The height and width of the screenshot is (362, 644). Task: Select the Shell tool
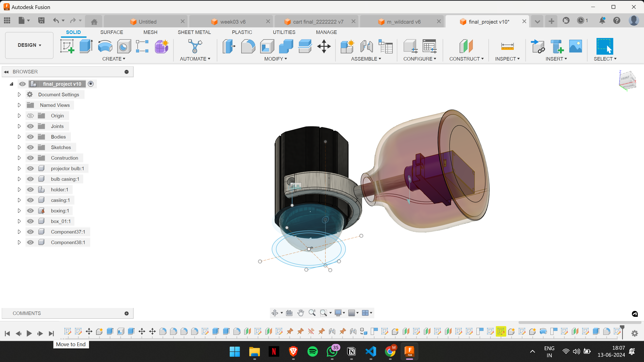pyautogui.click(x=267, y=46)
